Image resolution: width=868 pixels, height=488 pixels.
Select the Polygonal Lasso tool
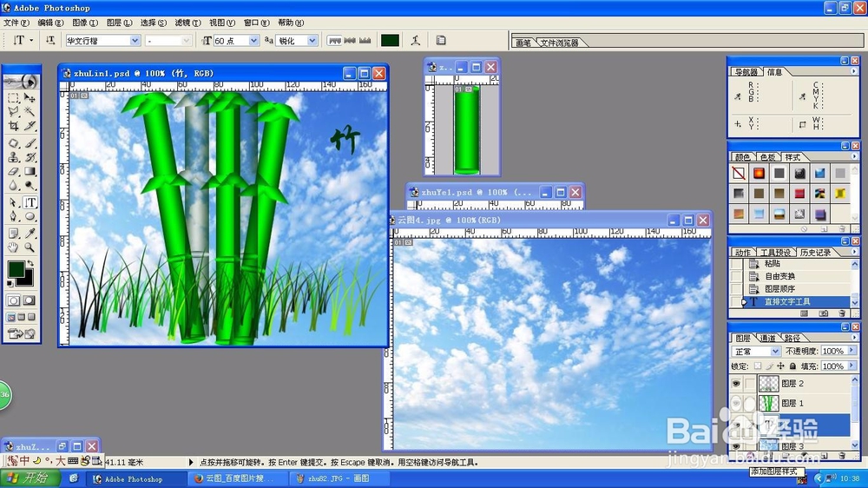point(13,112)
